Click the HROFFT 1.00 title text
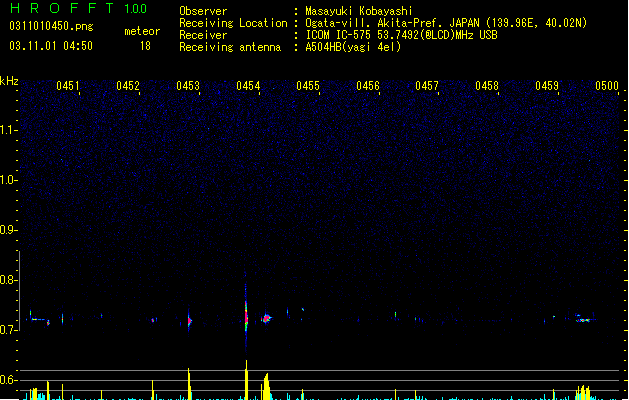629x400 pixels. pyautogui.click(x=79, y=8)
